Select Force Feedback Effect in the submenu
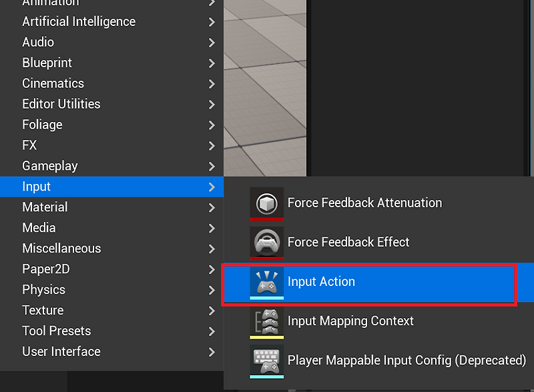Viewport: 534px width, 392px height. click(x=348, y=243)
